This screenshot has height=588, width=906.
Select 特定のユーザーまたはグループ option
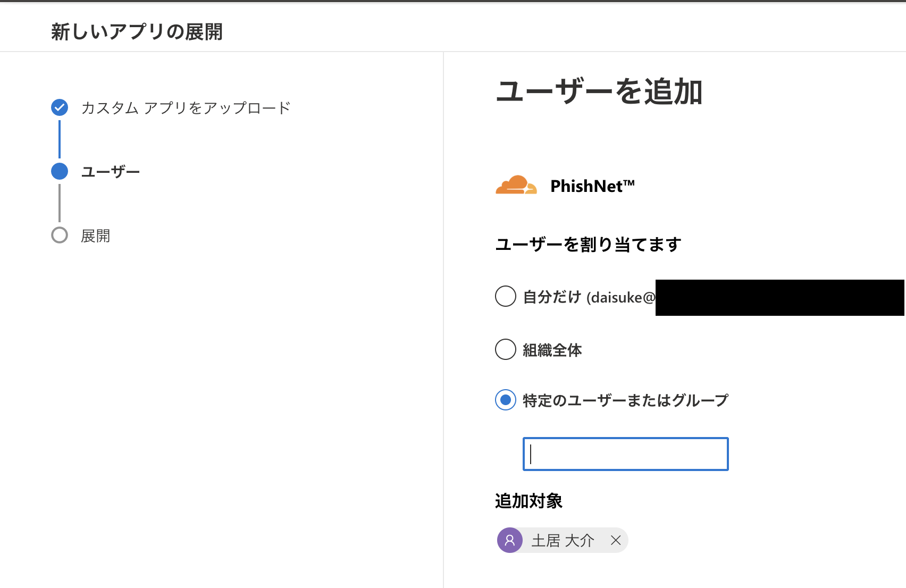[505, 400]
